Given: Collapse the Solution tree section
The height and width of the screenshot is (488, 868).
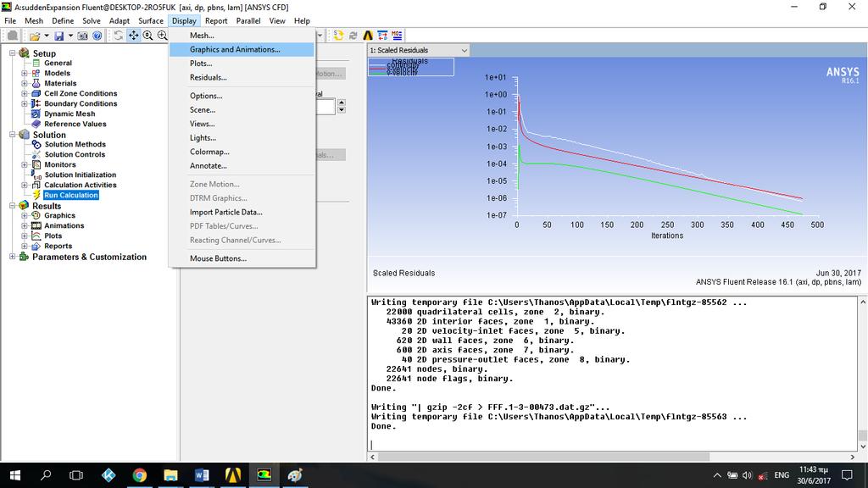Looking at the screenshot, I should [12, 135].
